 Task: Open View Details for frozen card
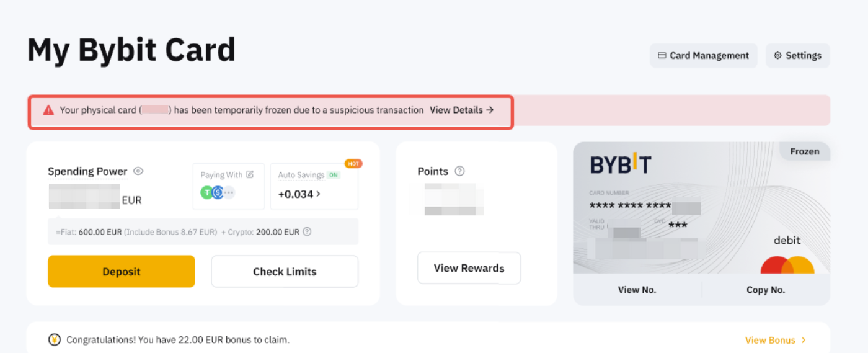click(x=461, y=110)
